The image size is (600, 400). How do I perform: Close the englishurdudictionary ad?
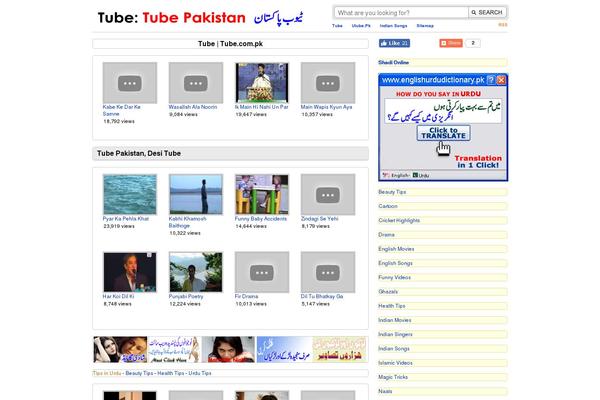click(x=501, y=80)
